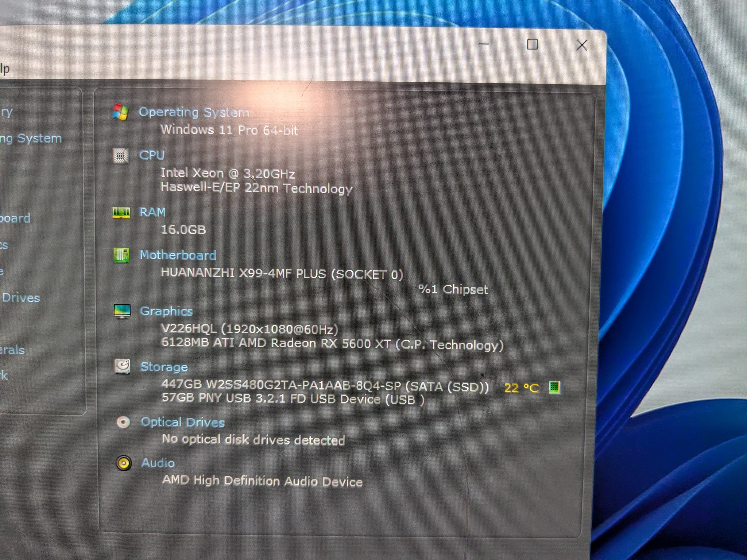The image size is (747, 560).
Task: Open the CPU section heading link
Action: [152, 155]
